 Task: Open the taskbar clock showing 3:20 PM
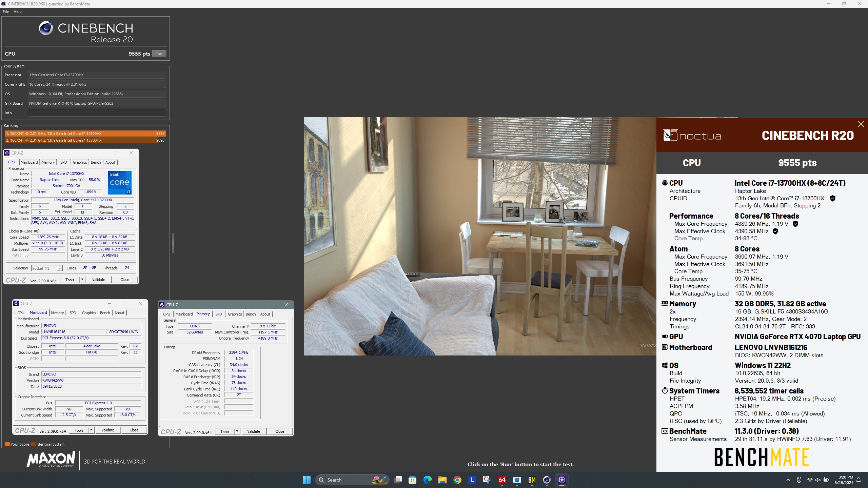(844, 480)
